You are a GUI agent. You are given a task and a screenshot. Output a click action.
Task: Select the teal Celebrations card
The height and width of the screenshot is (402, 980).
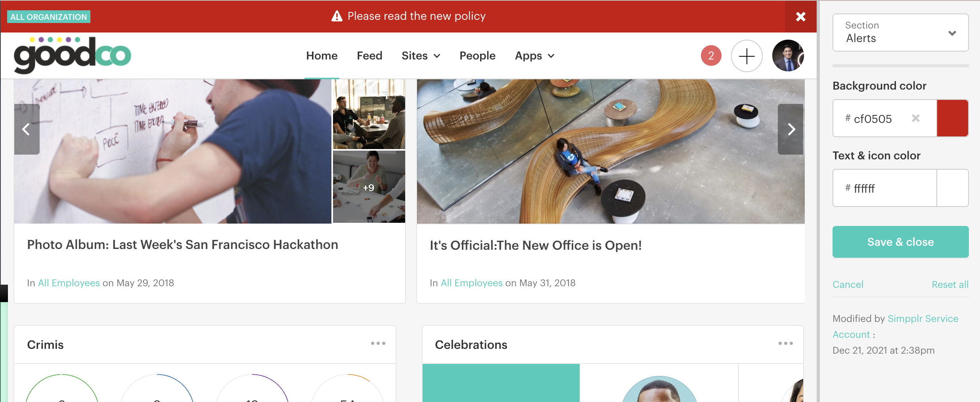coord(501,383)
